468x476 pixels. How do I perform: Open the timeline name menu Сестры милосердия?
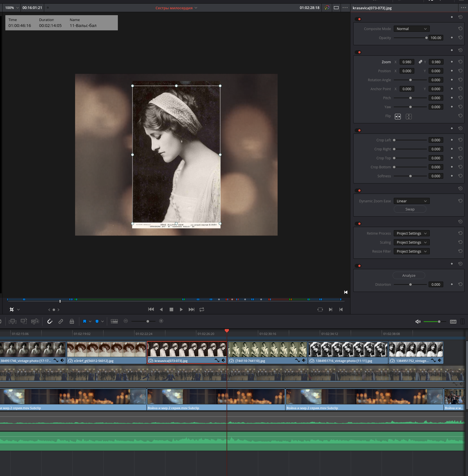tap(176, 8)
